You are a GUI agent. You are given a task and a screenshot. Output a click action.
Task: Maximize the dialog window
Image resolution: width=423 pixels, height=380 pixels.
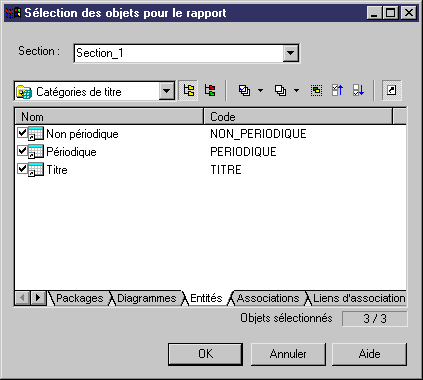(390, 13)
